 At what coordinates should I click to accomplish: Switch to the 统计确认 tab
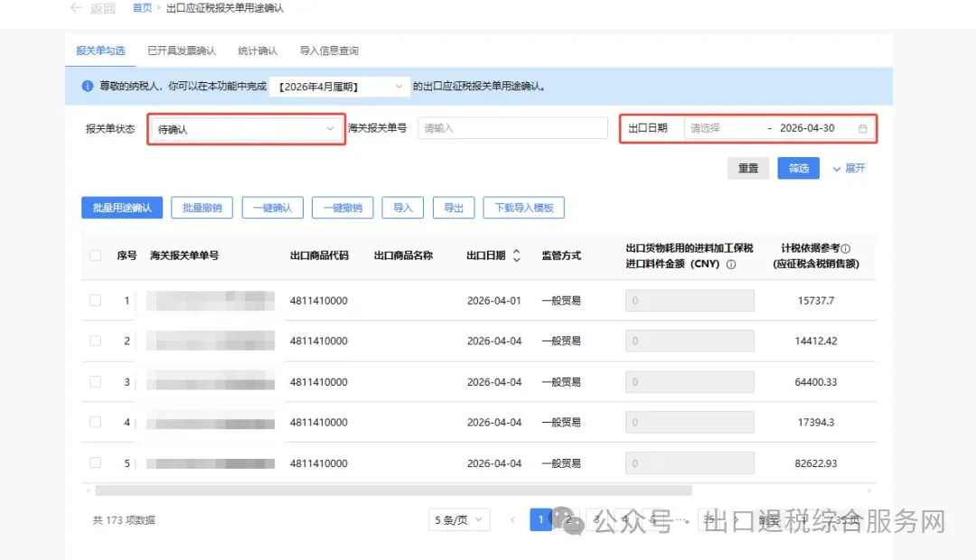click(x=258, y=51)
